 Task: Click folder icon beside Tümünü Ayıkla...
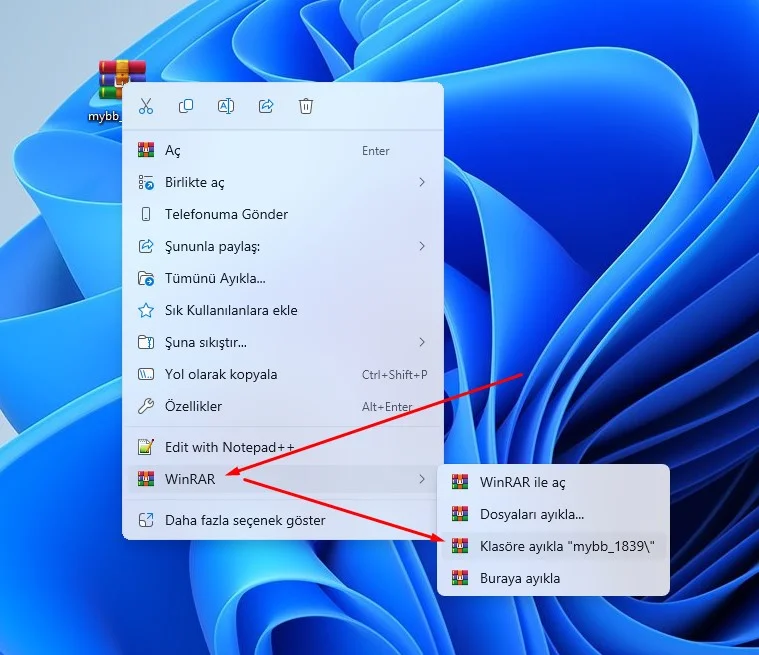point(146,278)
